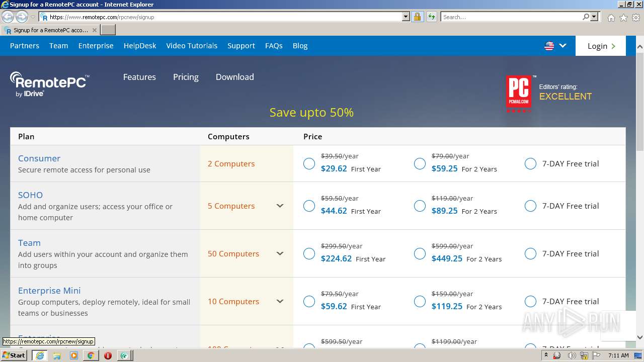Open the Windows Start button
This screenshot has height=362, width=644.
pyautogui.click(x=14, y=355)
